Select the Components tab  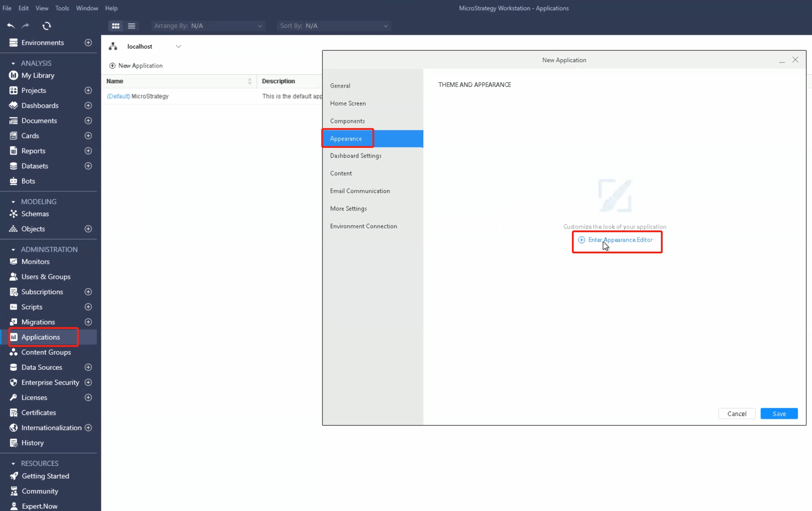[x=373, y=121]
